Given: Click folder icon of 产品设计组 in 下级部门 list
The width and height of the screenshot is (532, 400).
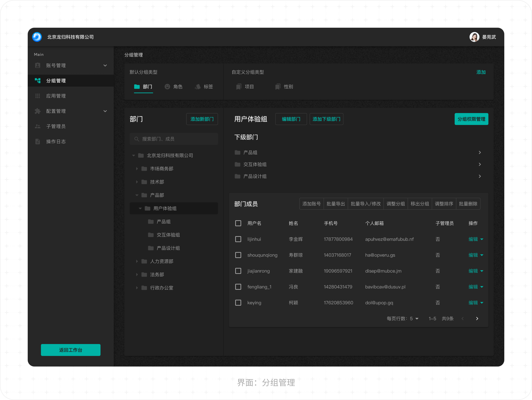Looking at the screenshot, I should click(x=237, y=176).
